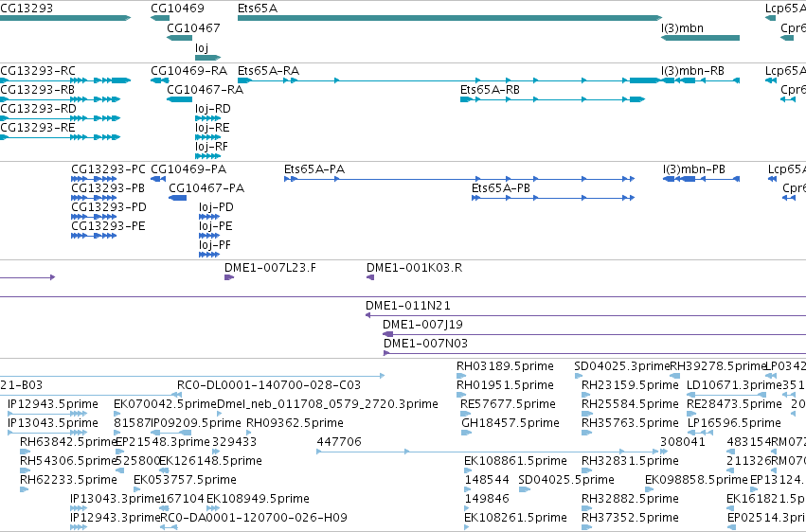Click the CG13293-PD protein label

tap(109, 207)
